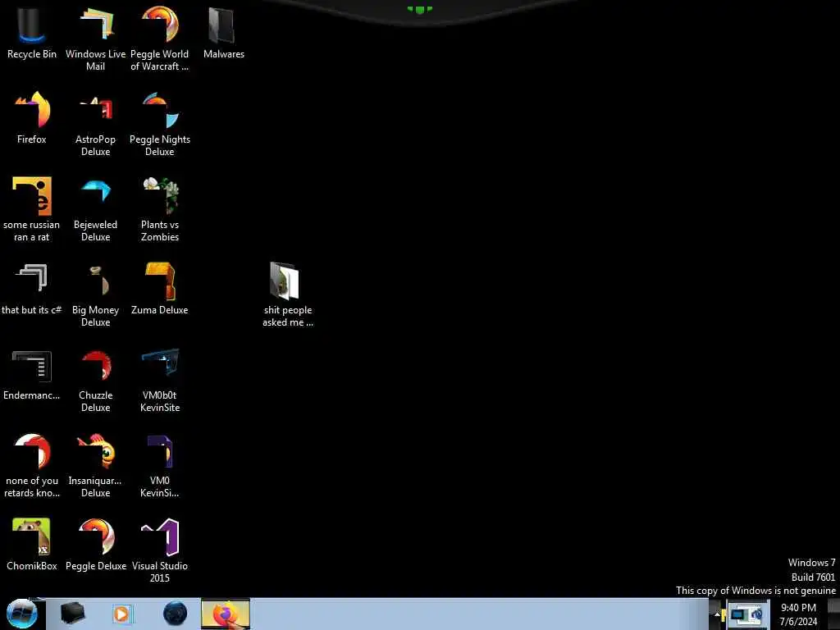Open the network tray icon
Image resolution: width=840 pixels, height=630 pixels.
coord(748,614)
